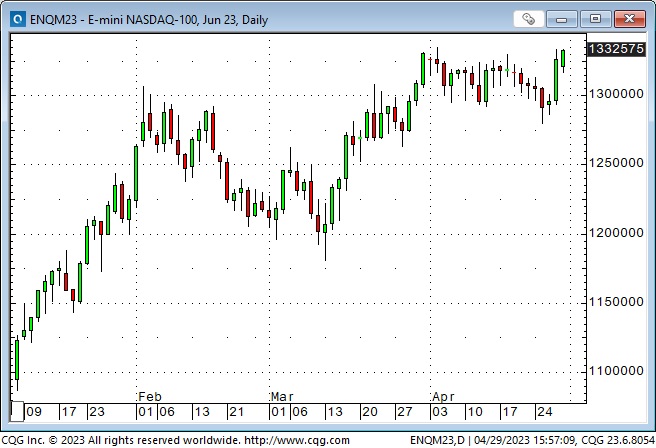Minimize the ENQM23 chart window
The image size is (656, 448).
coord(561,19)
